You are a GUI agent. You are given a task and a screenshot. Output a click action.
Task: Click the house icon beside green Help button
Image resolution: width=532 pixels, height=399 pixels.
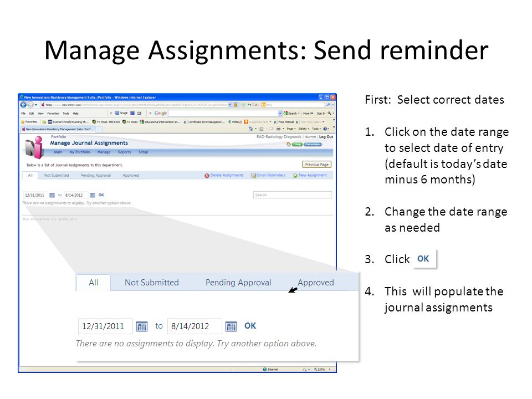289,144
